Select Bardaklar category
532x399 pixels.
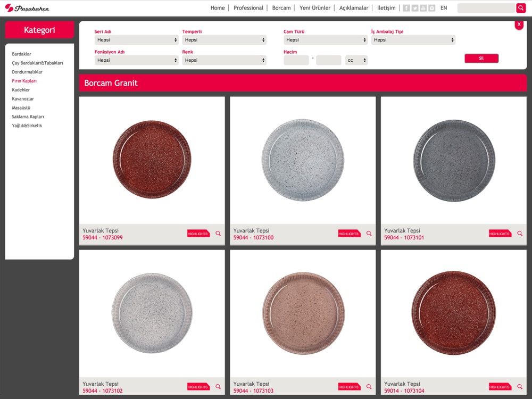point(21,54)
